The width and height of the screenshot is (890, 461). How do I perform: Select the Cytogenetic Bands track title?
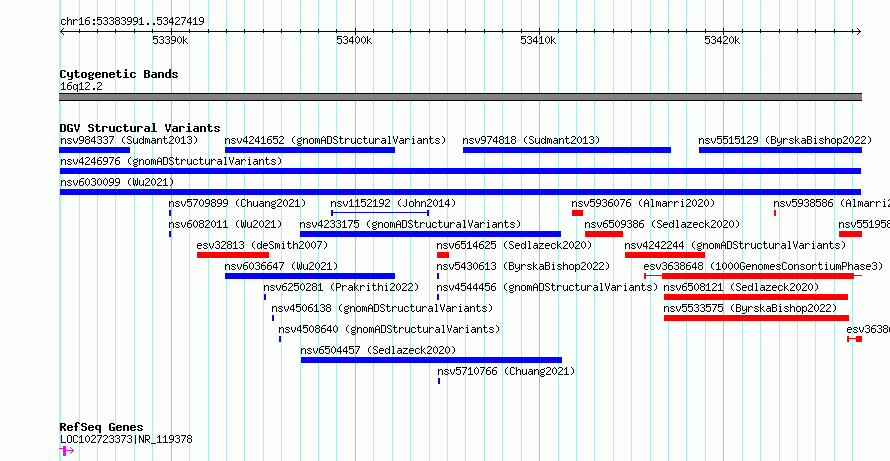(x=119, y=74)
